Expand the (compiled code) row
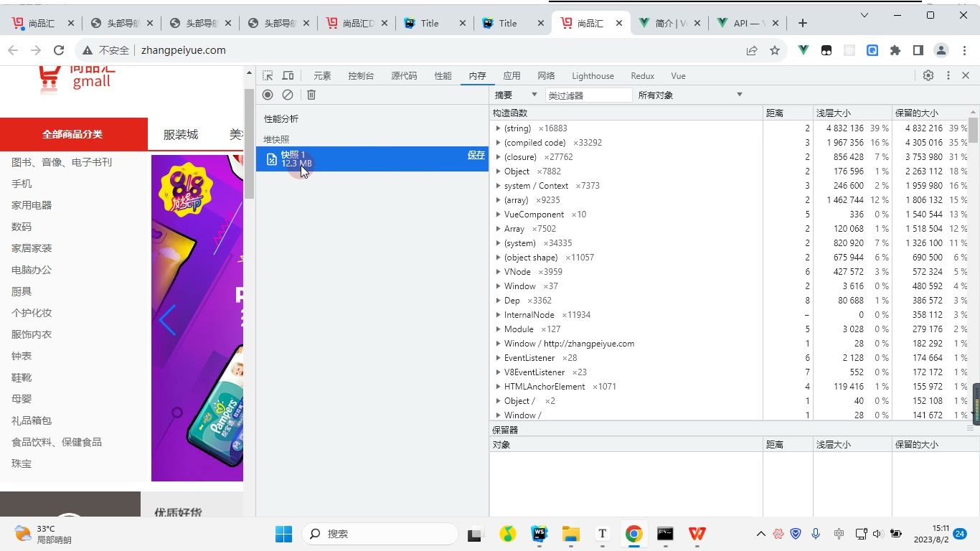This screenshot has height=551, width=980. [x=498, y=143]
